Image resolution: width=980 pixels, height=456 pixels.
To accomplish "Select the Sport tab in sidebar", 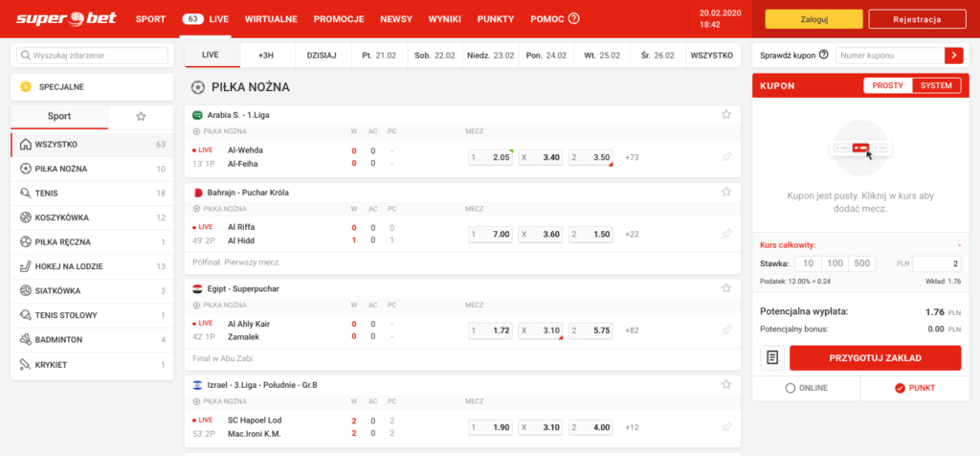I will pyautogui.click(x=59, y=116).
